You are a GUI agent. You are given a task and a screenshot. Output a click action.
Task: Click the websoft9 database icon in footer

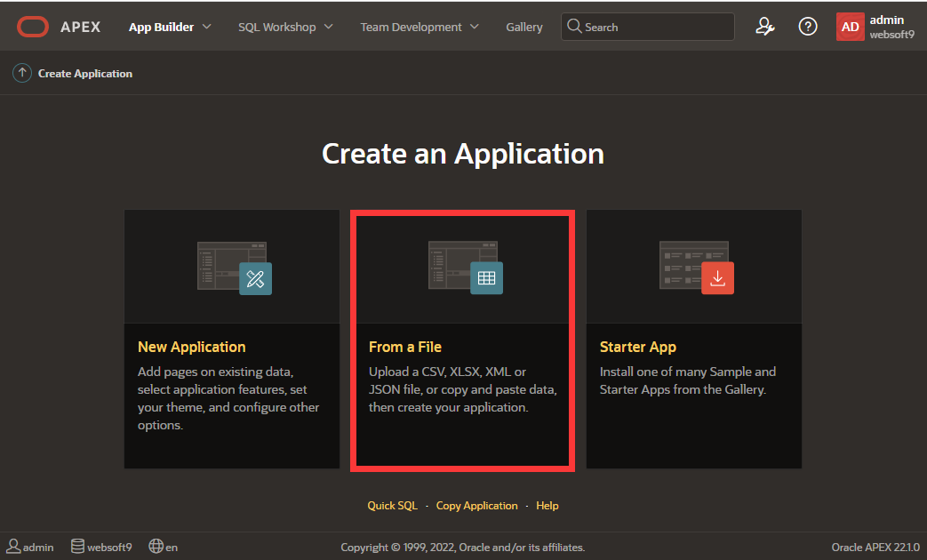tap(78, 547)
